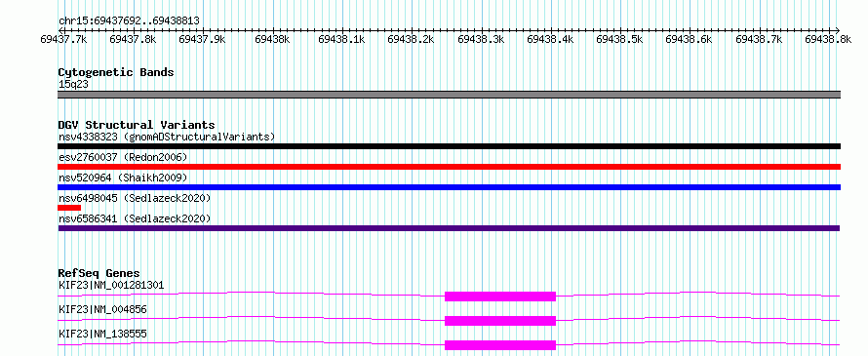The width and height of the screenshot is (868, 356).
Task: Click the 69438.7k ruler tick label
Action: pos(759,39)
